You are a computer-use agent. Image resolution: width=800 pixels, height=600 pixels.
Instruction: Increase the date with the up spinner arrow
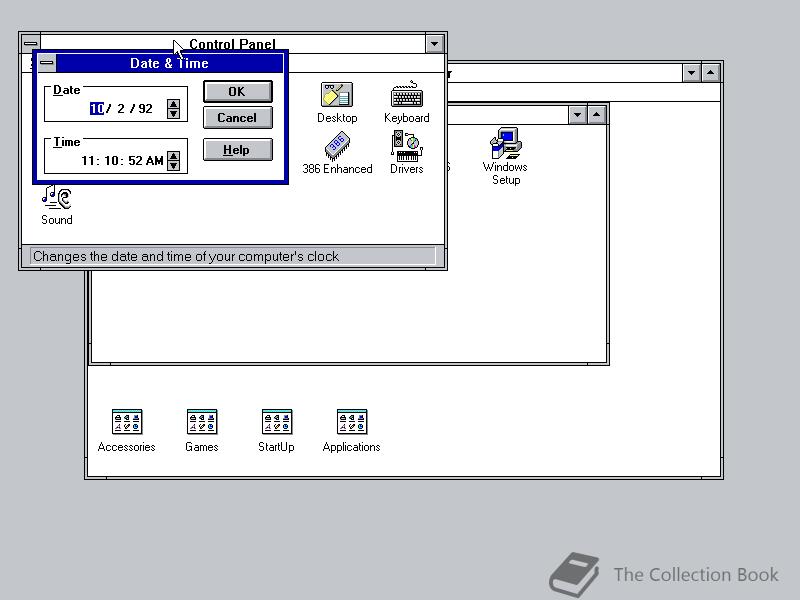173,104
